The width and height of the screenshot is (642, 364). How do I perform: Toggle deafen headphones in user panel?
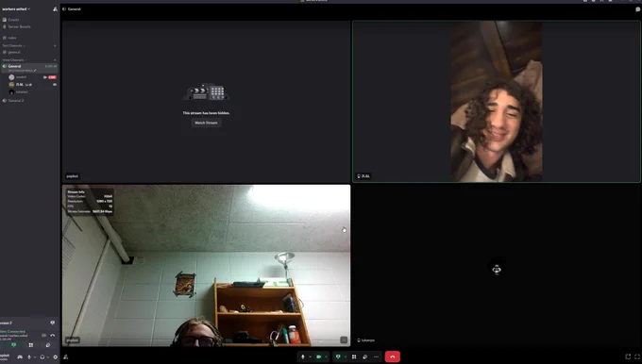coord(42,357)
